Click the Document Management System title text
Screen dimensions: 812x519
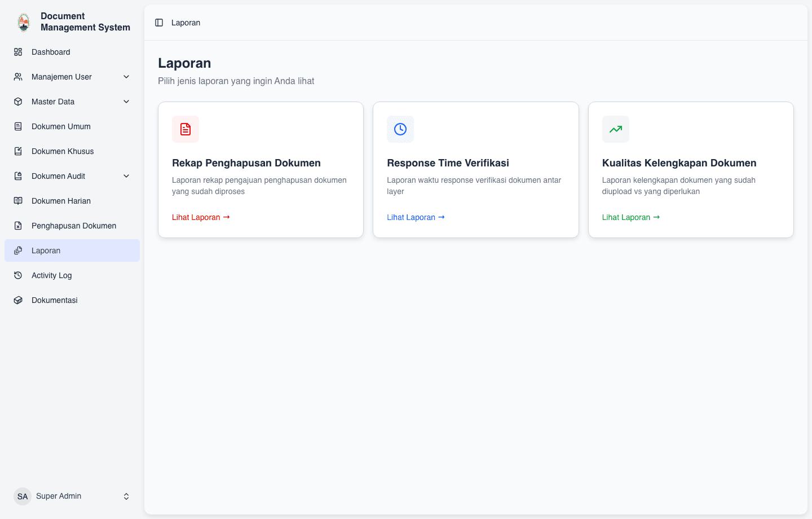click(x=85, y=21)
